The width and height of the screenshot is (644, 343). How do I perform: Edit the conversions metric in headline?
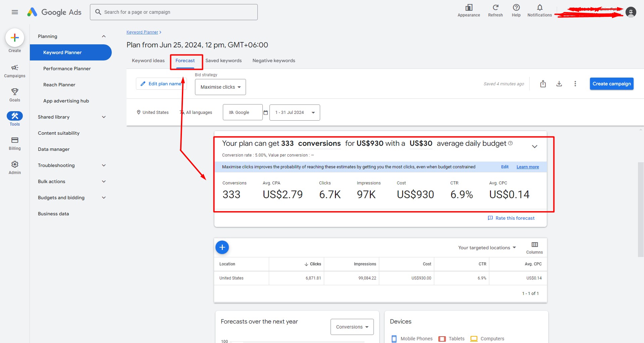pyautogui.click(x=319, y=143)
